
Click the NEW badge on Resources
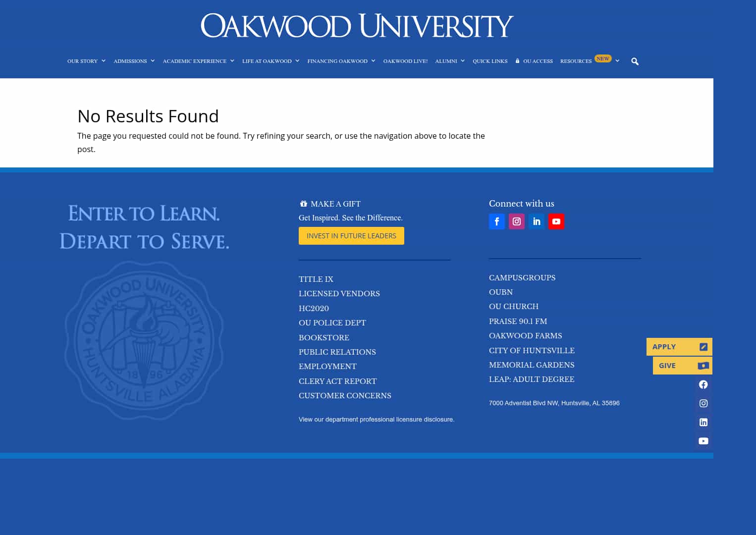click(x=603, y=58)
